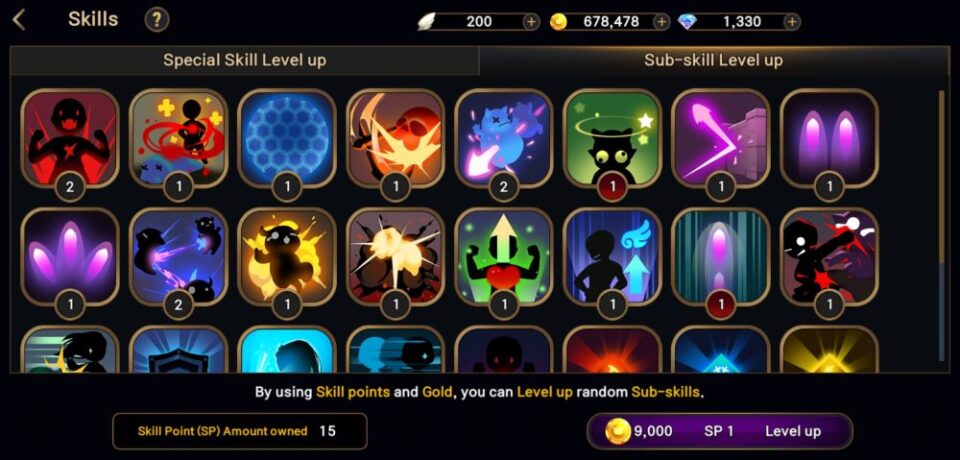Select the healing stickman with yellow crosses
960x460 pixels.
(x=178, y=138)
